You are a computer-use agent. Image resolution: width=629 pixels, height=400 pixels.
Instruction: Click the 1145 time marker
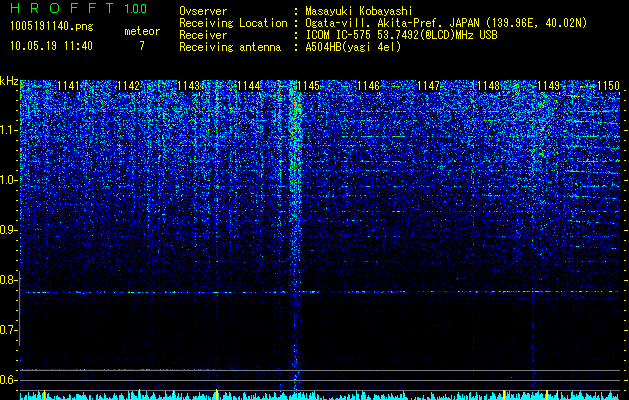[x=308, y=86]
